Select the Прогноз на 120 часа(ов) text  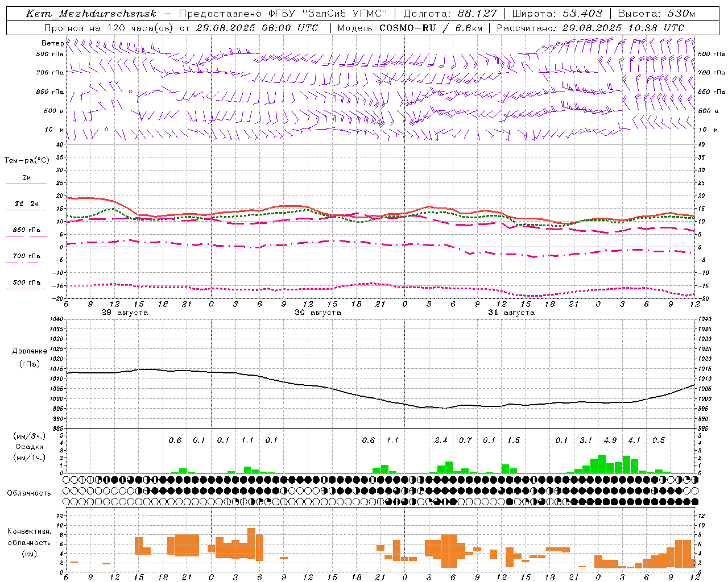coord(109,27)
